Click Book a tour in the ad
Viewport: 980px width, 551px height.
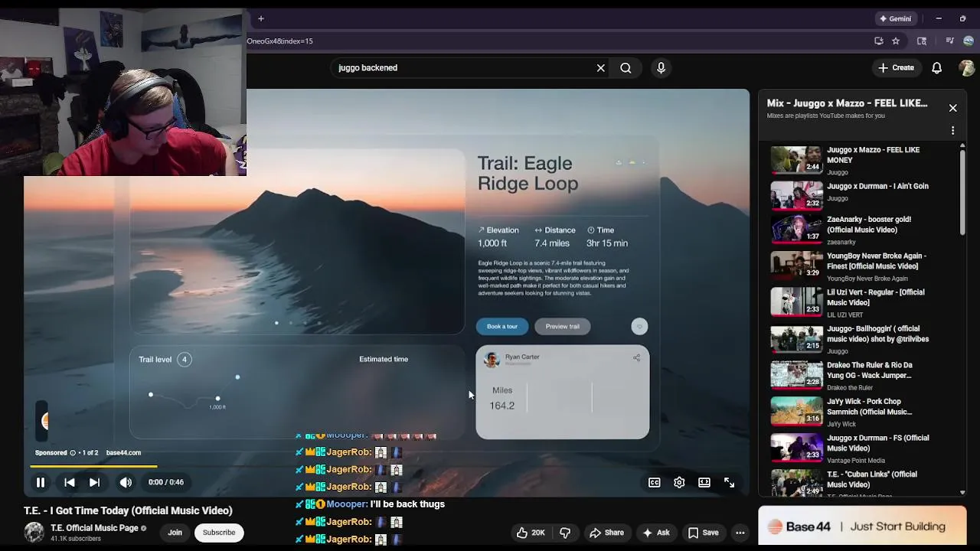502,327
